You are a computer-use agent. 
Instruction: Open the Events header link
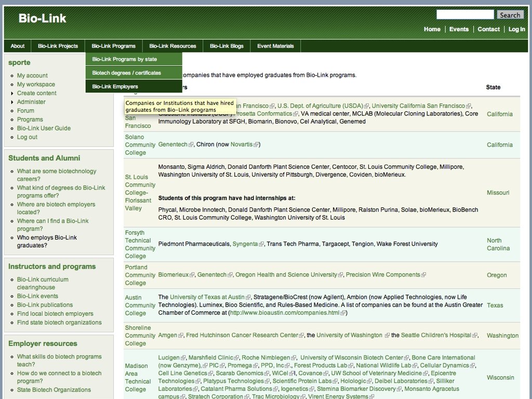click(x=459, y=29)
